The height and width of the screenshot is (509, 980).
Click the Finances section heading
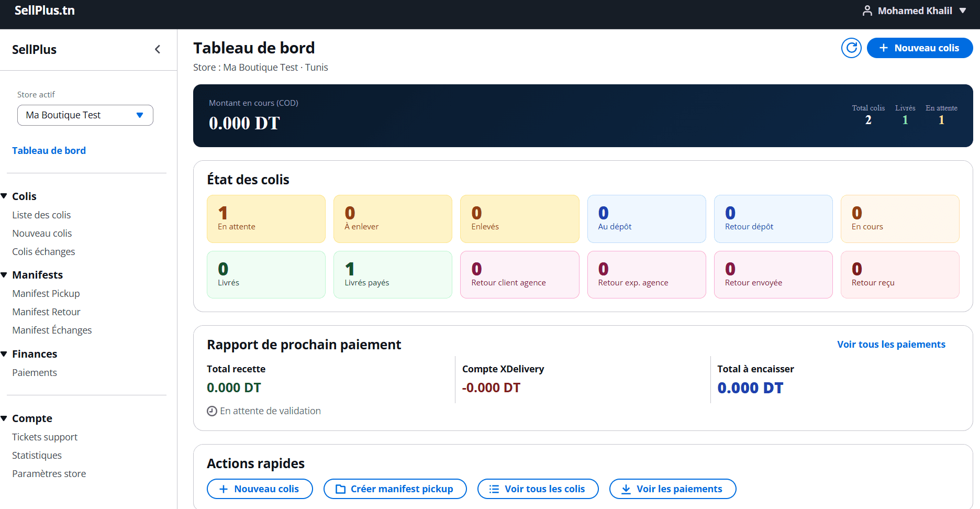(x=35, y=354)
